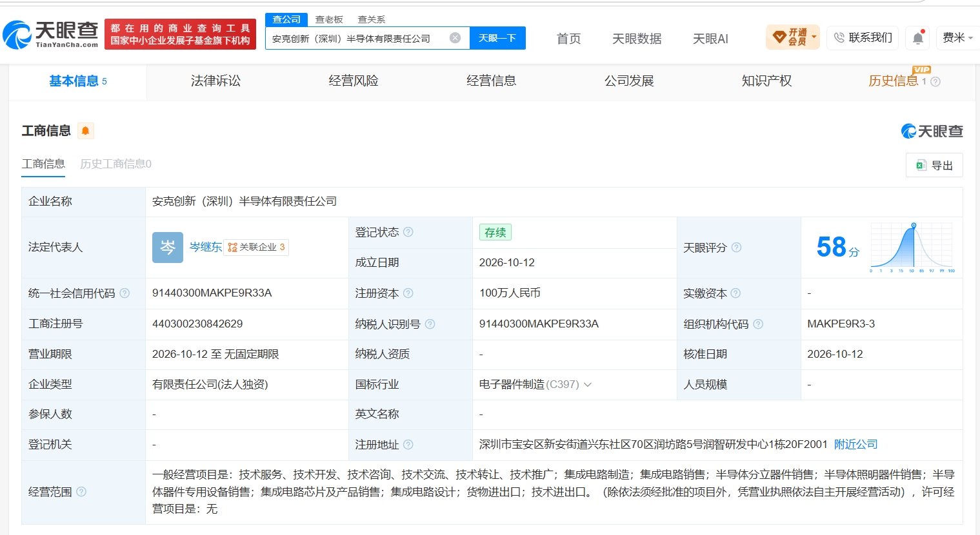Export business info with 导出 button
Screen dimensions: 980x535
click(934, 165)
